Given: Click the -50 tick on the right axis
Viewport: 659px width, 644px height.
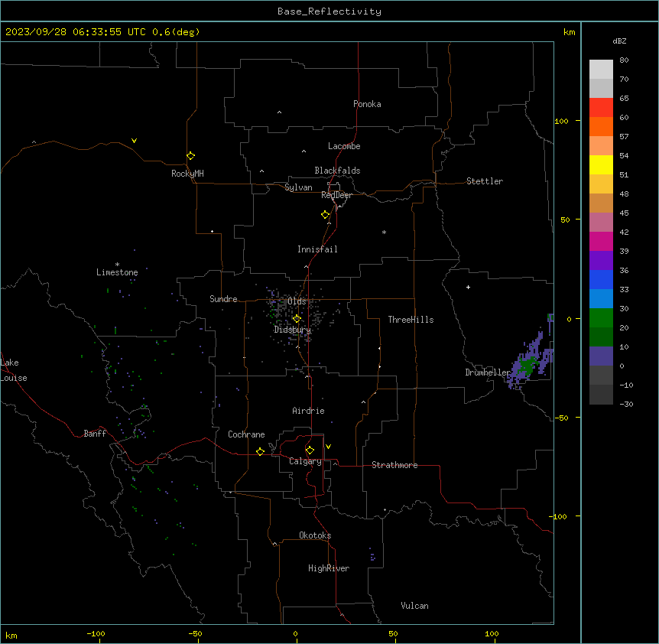Looking at the screenshot, I should pyautogui.click(x=561, y=418).
